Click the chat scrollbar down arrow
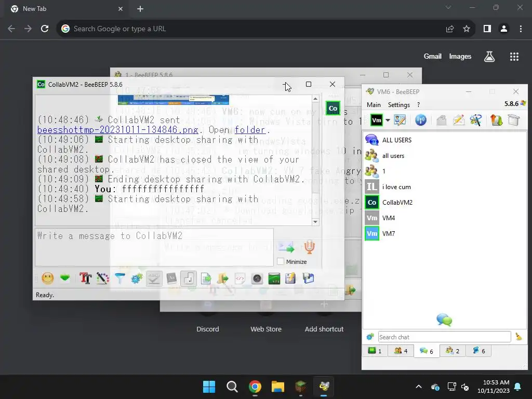532x399 pixels. tap(315, 221)
